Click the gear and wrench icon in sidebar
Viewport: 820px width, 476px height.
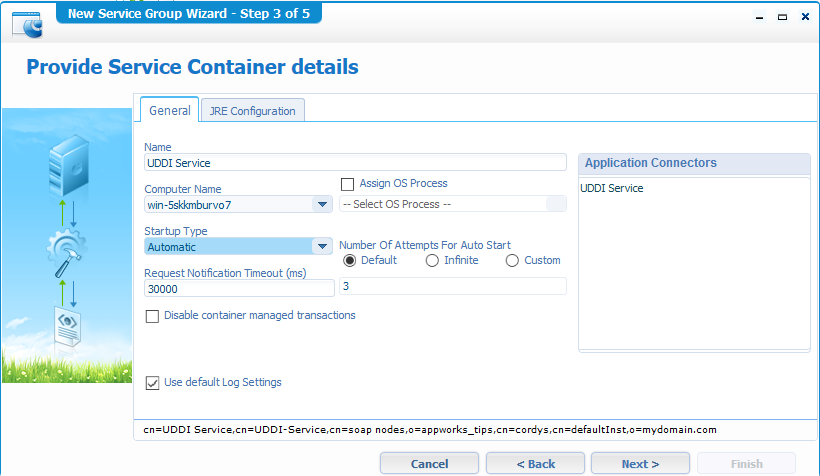point(66,252)
